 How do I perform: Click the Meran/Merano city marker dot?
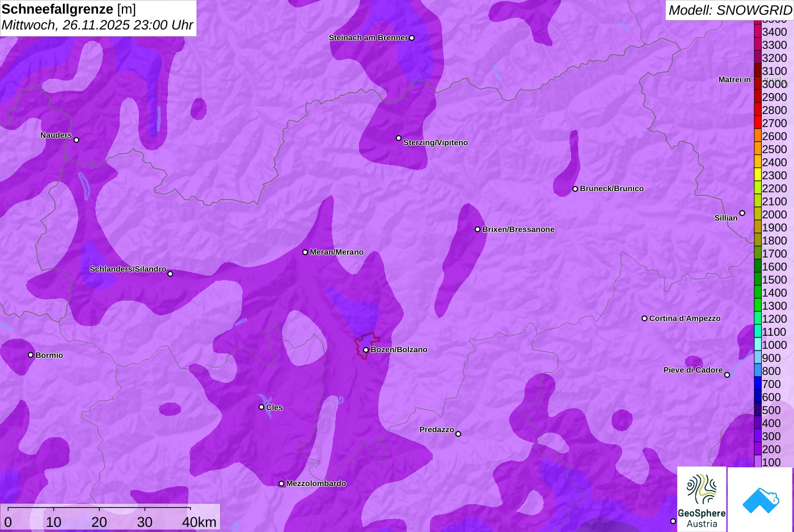(x=305, y=252)
